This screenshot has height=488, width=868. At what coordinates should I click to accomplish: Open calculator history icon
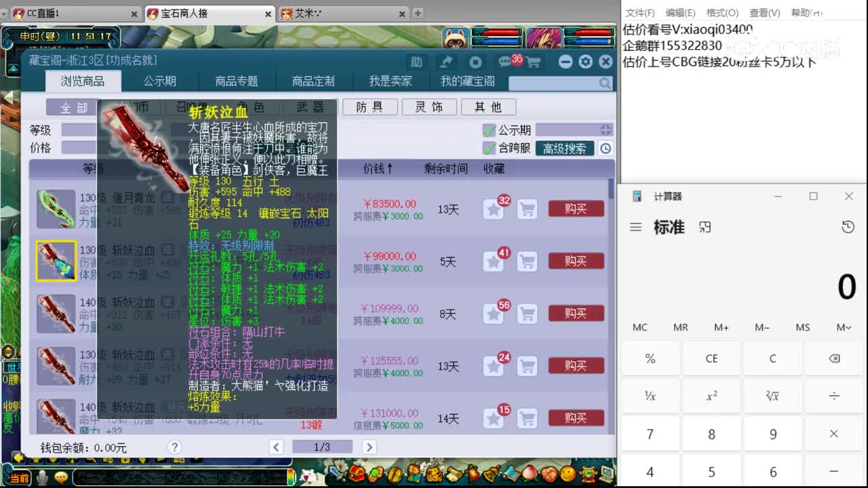pos(848,227)
